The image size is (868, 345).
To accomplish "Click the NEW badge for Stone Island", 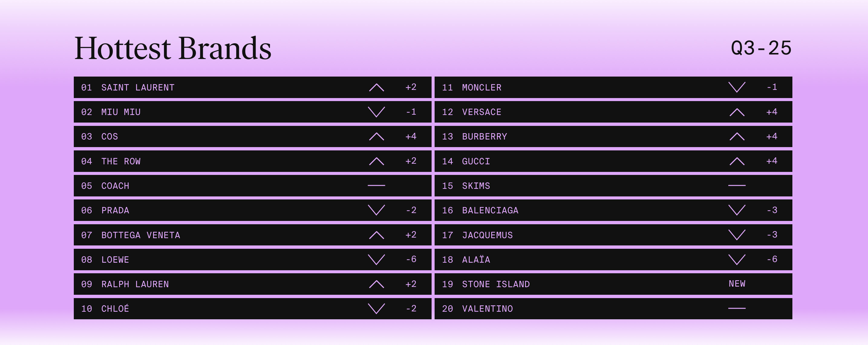I will point(737,284).
